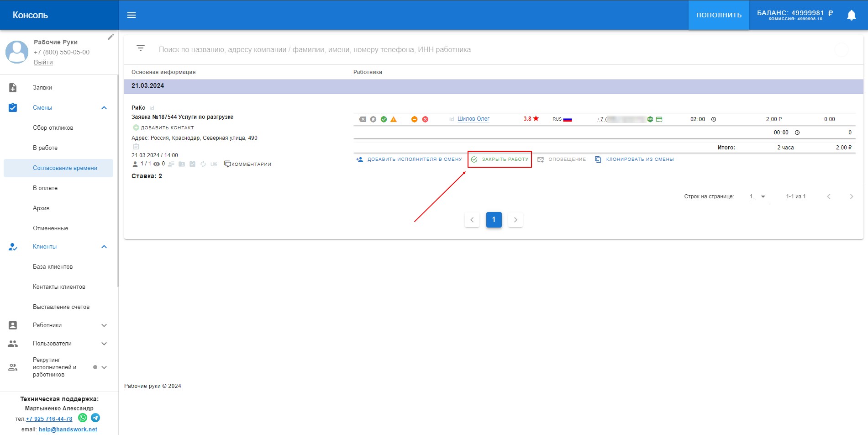Contact support via WhatsApp icon
This screenshot has height=435, width=868.
(x=83, y=418)
